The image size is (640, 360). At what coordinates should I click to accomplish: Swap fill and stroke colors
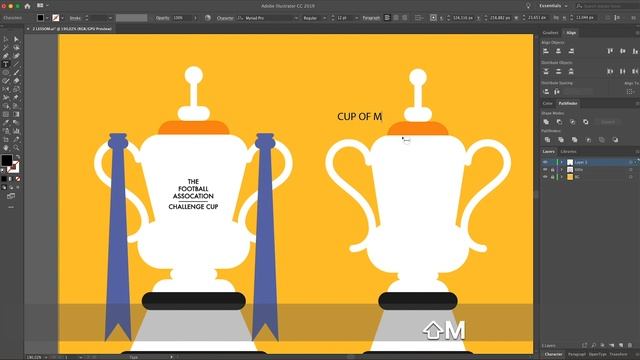click(17, 157)
